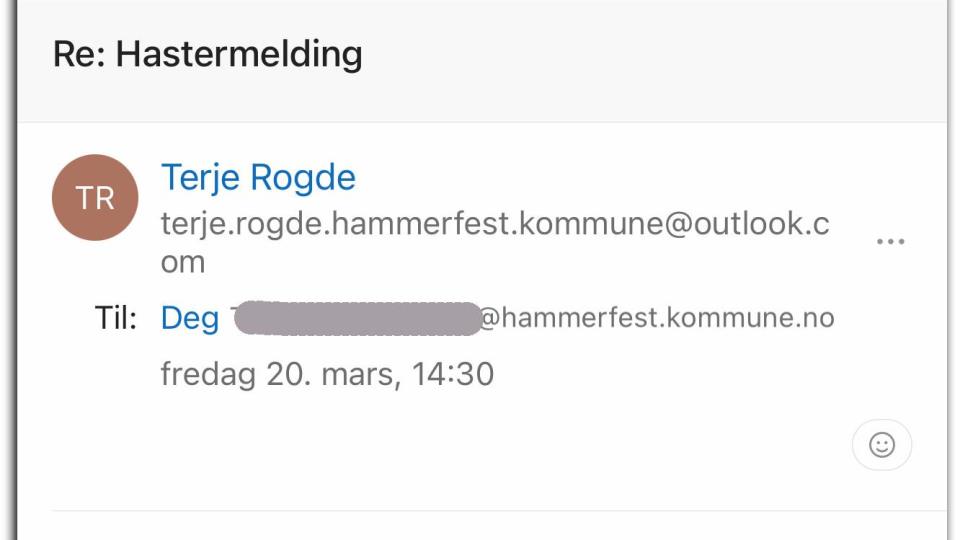Open sender name Terje Rogde
The width and height of the screenshot is (960, 540).
point(258,178)
